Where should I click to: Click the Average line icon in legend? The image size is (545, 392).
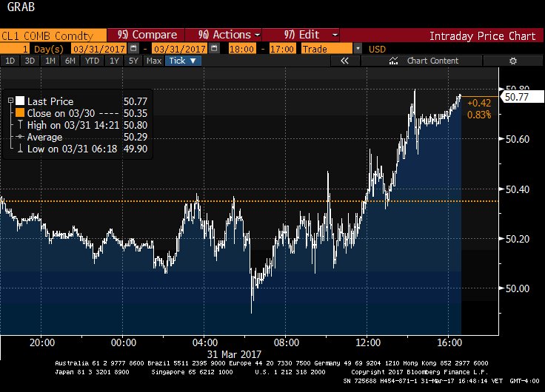pyautogui.click(x=20, y=138)
